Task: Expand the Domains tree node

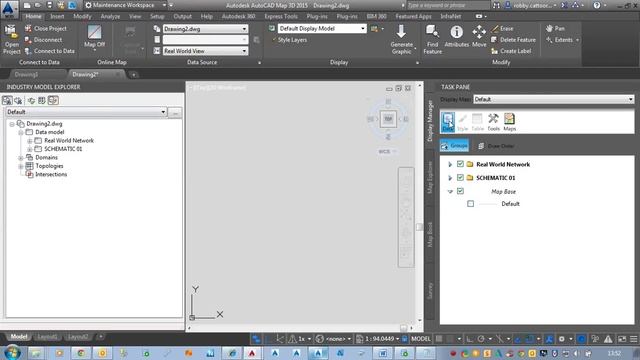Action: (21, 158)
